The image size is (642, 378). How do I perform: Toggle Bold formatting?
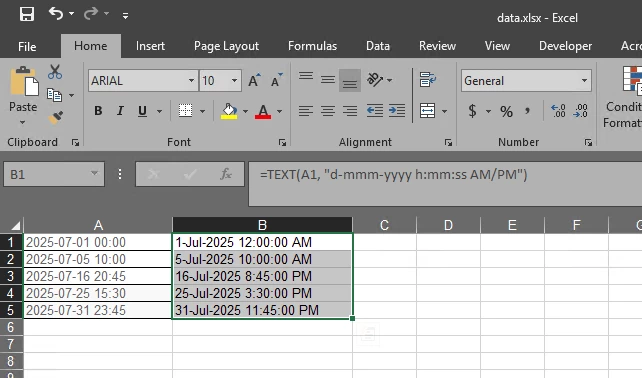tap(98, 111)
